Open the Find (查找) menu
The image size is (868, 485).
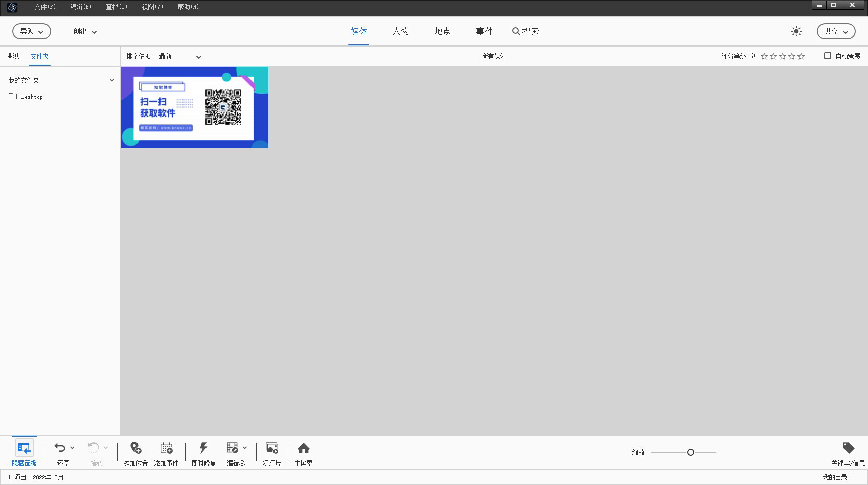point(117,7)
